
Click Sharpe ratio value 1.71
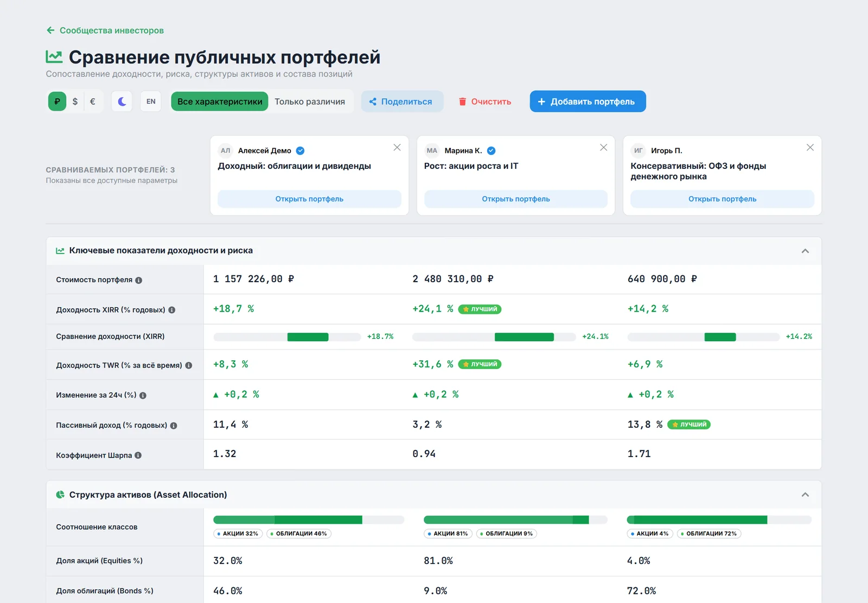pyautogui.click(x=639, y=454)
